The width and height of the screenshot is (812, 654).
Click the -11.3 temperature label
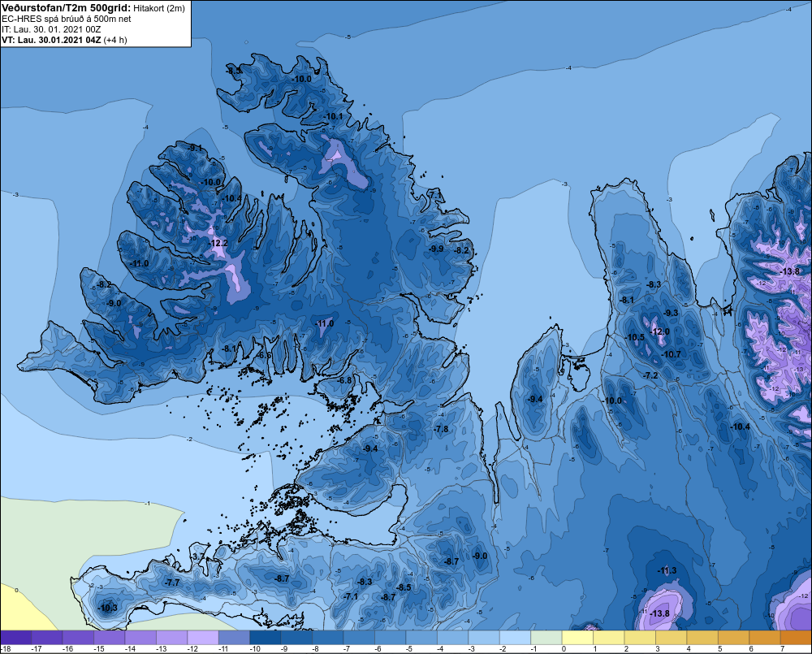tap(667, 570)
